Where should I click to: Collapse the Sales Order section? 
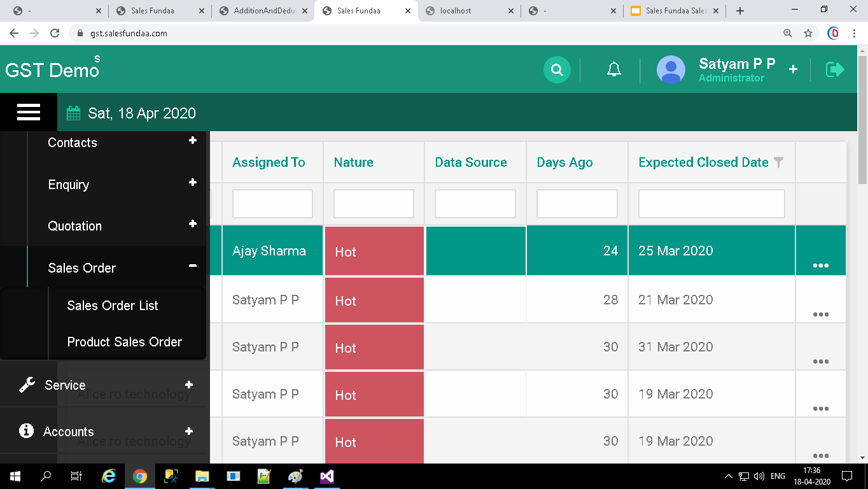(192, 266)
